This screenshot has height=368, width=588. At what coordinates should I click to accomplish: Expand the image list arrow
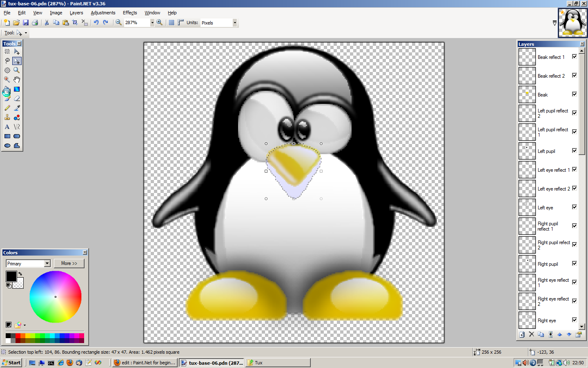(555, 23)
